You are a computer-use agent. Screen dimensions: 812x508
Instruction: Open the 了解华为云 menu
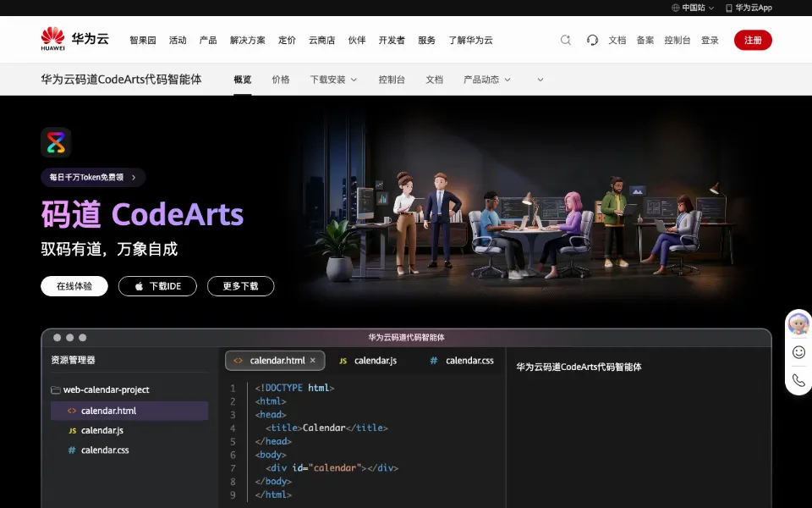(471, 40)
